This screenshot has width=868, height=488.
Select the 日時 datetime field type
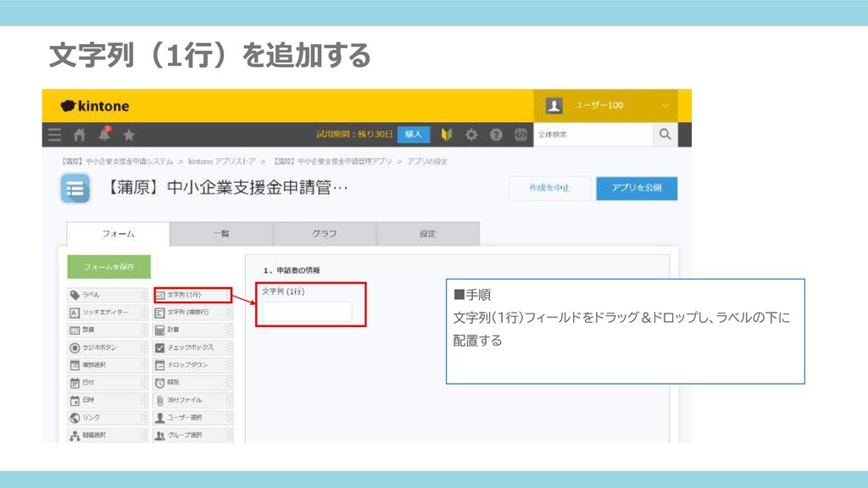click(x=108, y=400)
